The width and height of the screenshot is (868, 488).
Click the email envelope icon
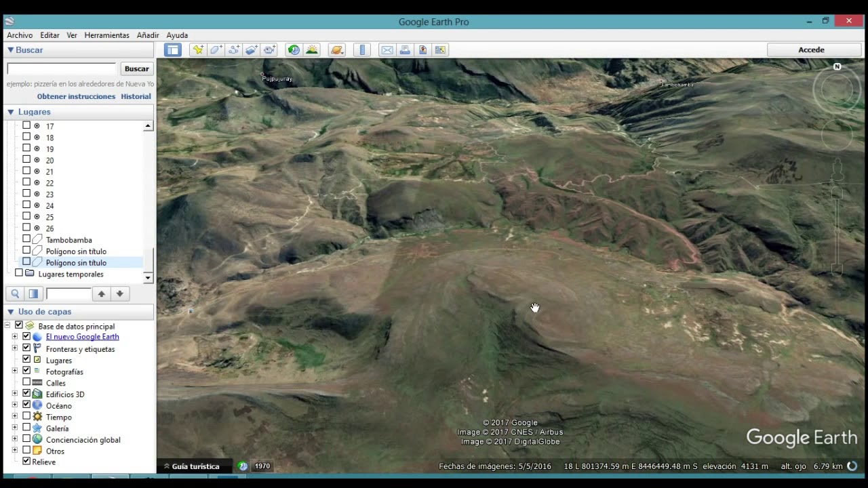(x=387, y=49)
